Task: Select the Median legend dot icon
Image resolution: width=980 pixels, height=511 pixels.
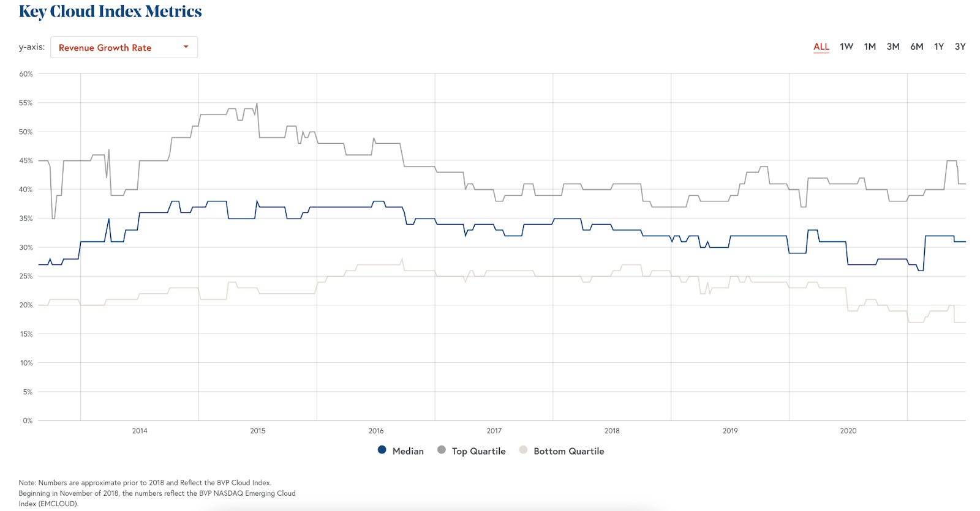Action: [x=381, y=450]
